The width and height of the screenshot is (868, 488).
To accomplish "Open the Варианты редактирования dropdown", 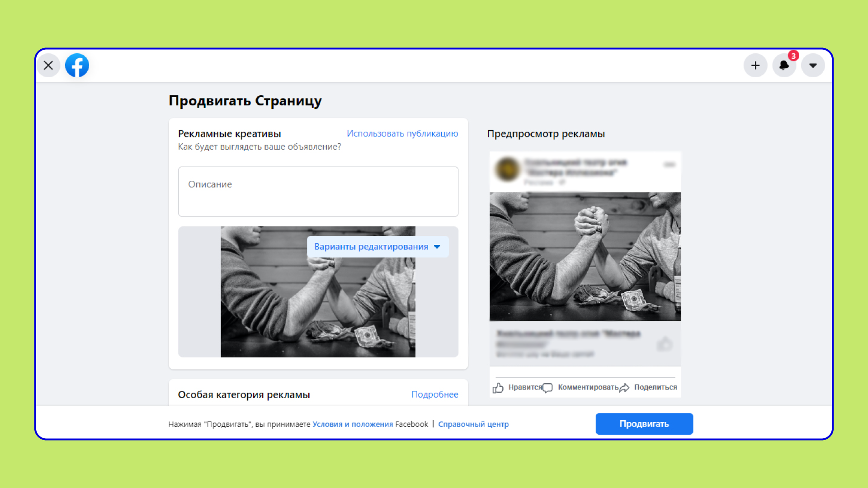I will (x=378, y=247).
